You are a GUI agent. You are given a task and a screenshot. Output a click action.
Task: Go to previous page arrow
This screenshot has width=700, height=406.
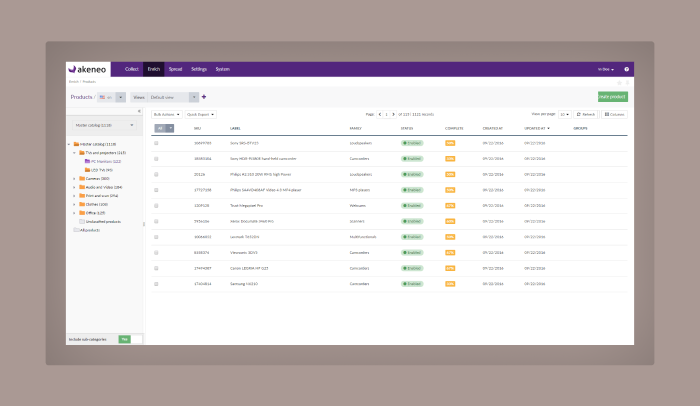click(x=380, y=114)
